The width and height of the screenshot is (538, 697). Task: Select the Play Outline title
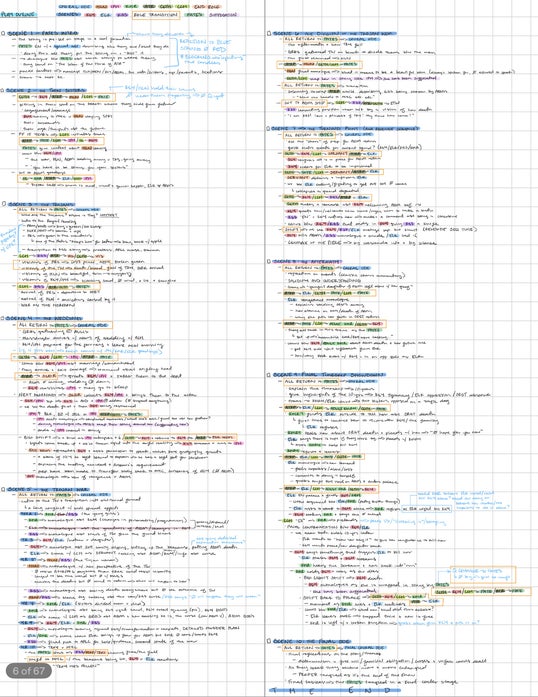(19, 15)
